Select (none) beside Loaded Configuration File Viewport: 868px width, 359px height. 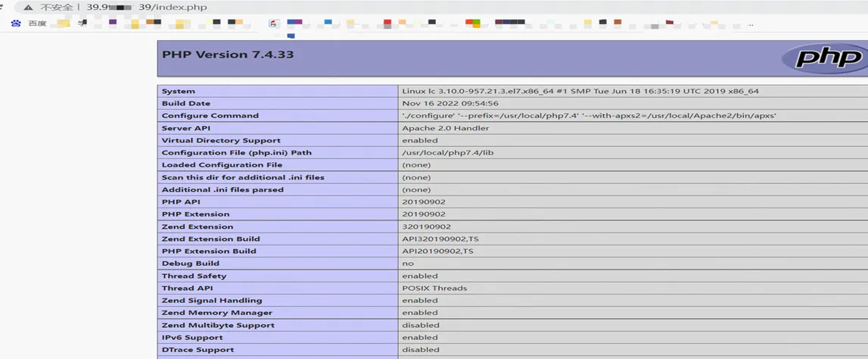[x=416, y=165]
